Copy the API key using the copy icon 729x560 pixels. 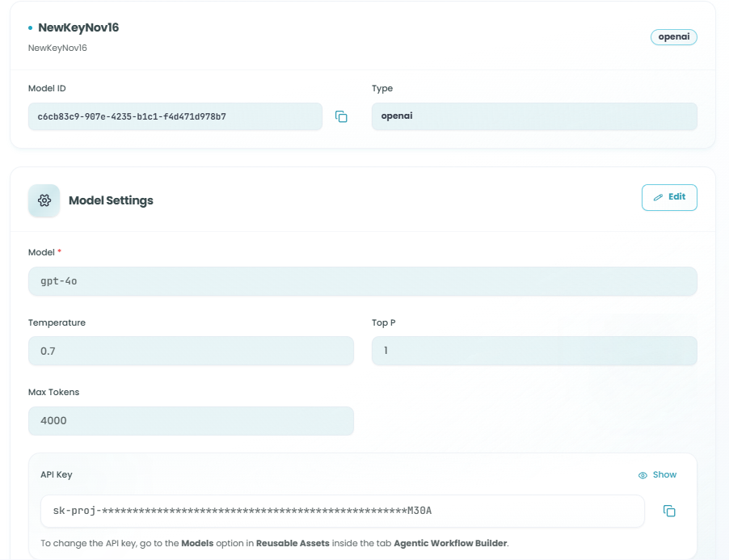(x=669, y=511)
